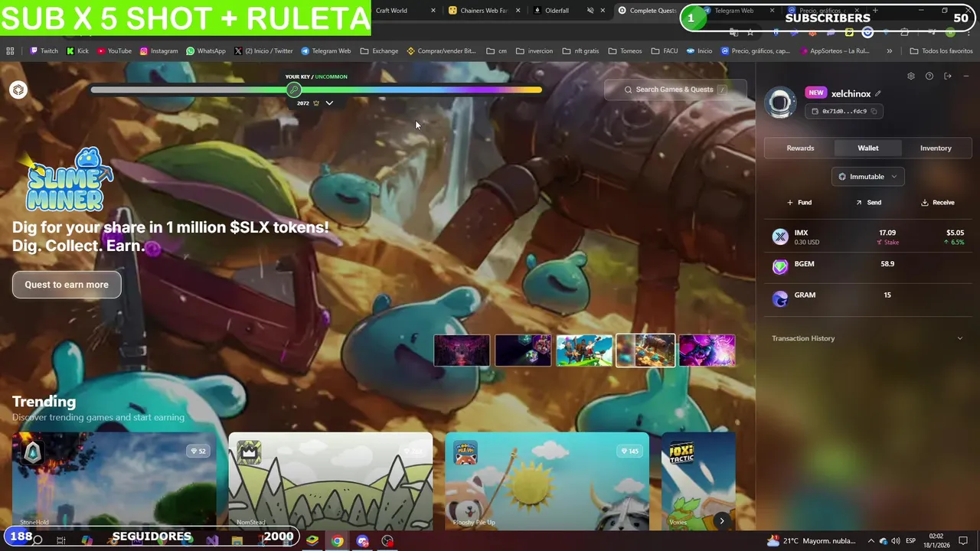Open the Chrome apps grid icon
The height and width of the screenshot is (551, 980).
coord(10,51)
